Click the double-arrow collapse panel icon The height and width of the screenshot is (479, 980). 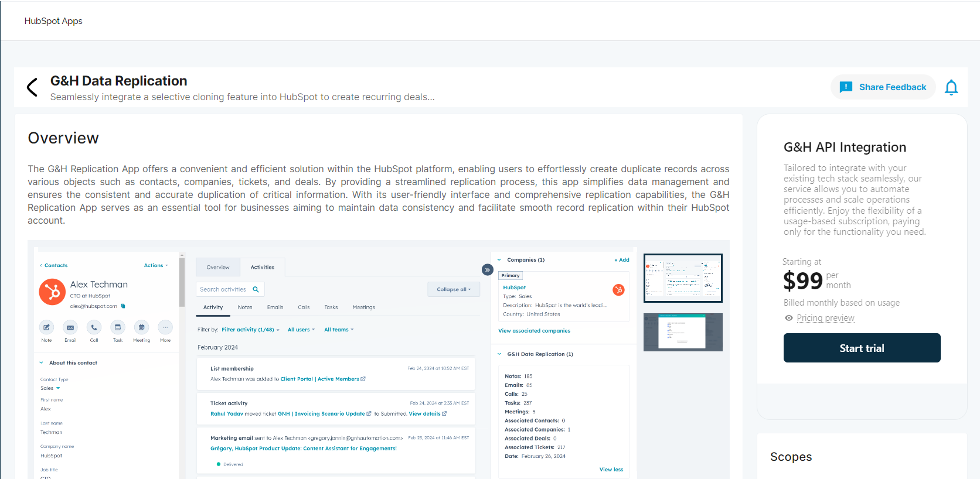pos(487,270)
